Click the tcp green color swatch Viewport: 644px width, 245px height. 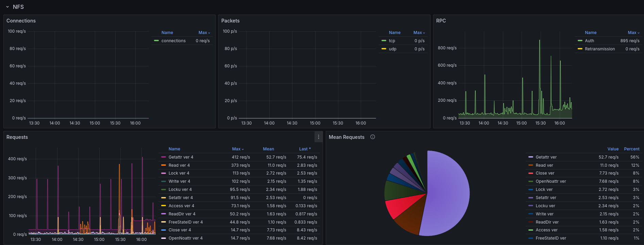click(x=384, y=41)
